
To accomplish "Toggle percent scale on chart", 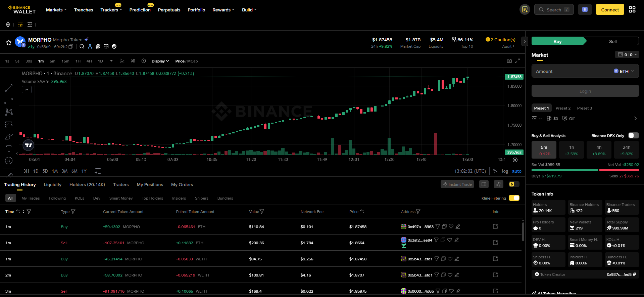I will coord(495,171).
